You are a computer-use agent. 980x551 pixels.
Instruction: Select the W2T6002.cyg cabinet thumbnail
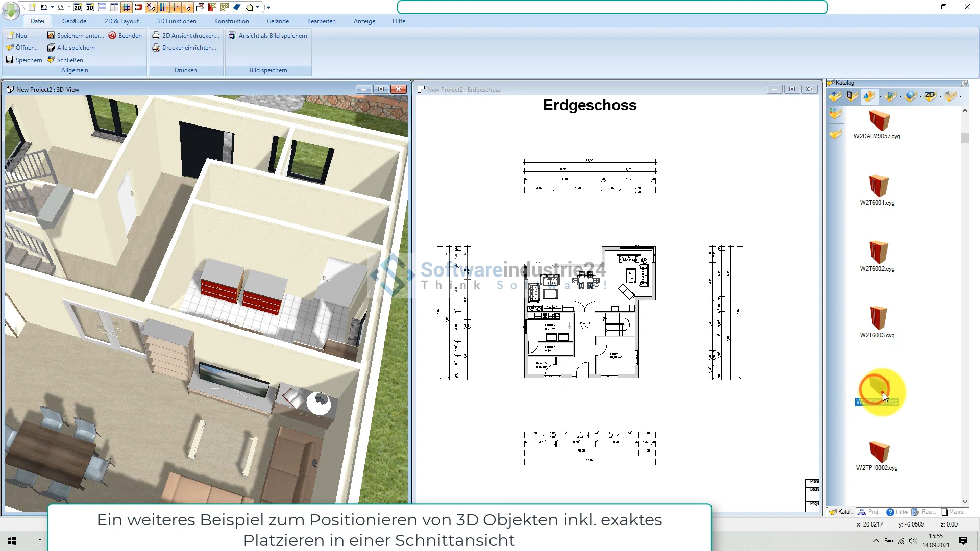click(x=878, y=253)
